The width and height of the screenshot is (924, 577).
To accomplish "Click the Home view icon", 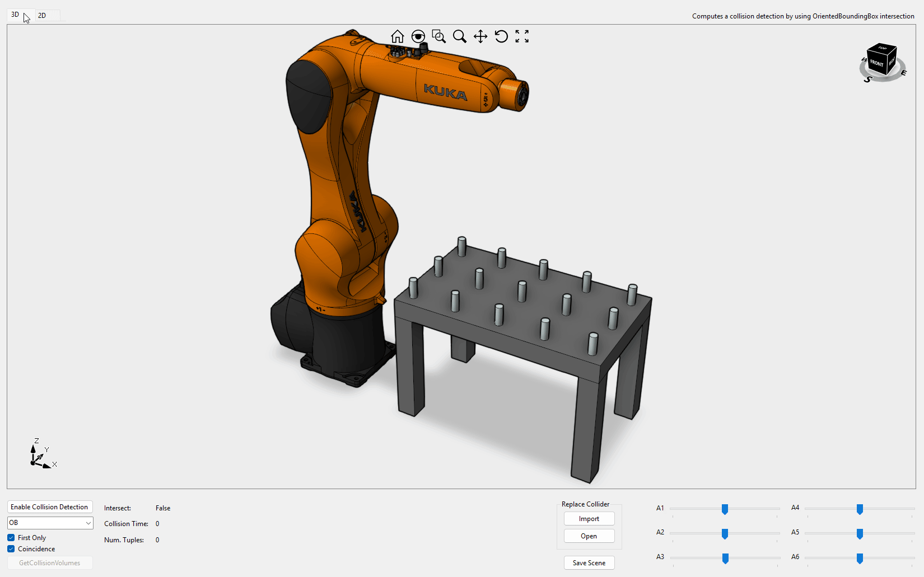I will [x=397, y=36].
